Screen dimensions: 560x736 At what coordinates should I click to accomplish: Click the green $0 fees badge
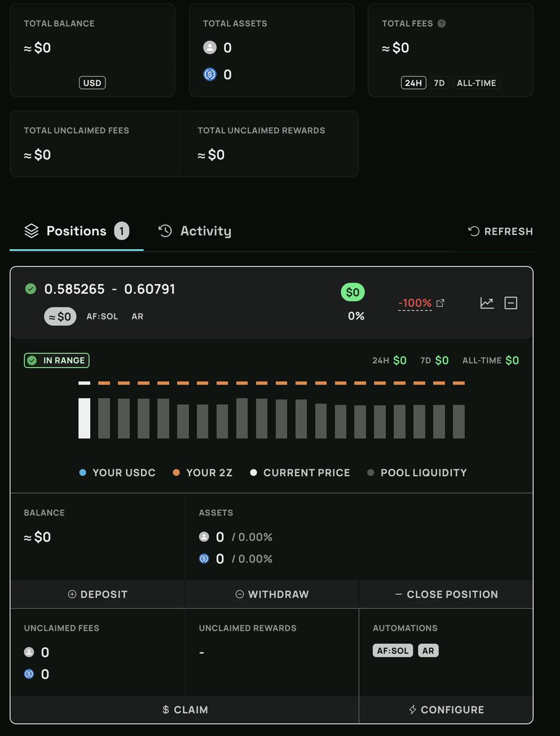tap(353, 293)
